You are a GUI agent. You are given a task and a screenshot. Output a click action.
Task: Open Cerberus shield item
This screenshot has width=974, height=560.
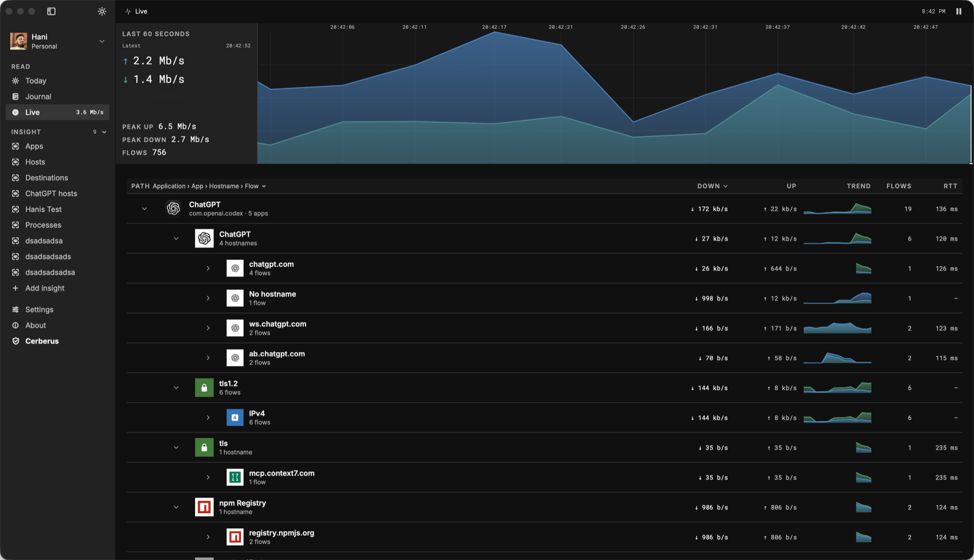tap(57, 341)
